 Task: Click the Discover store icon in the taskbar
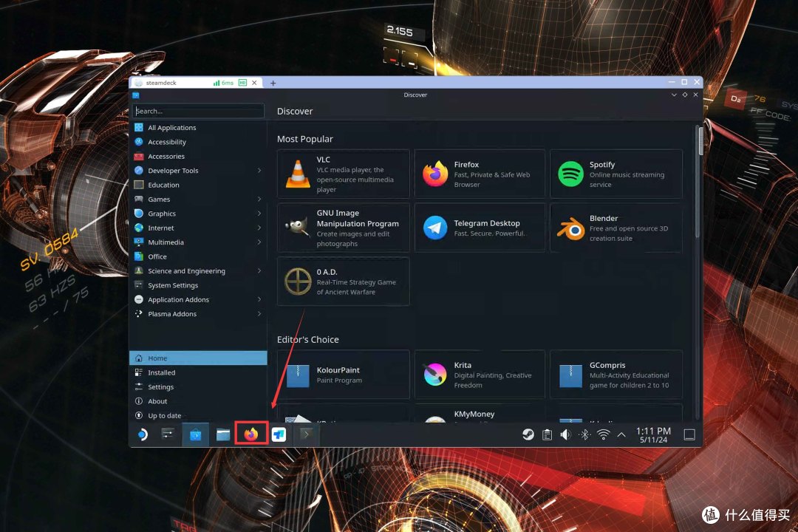[x=195, y=434]
